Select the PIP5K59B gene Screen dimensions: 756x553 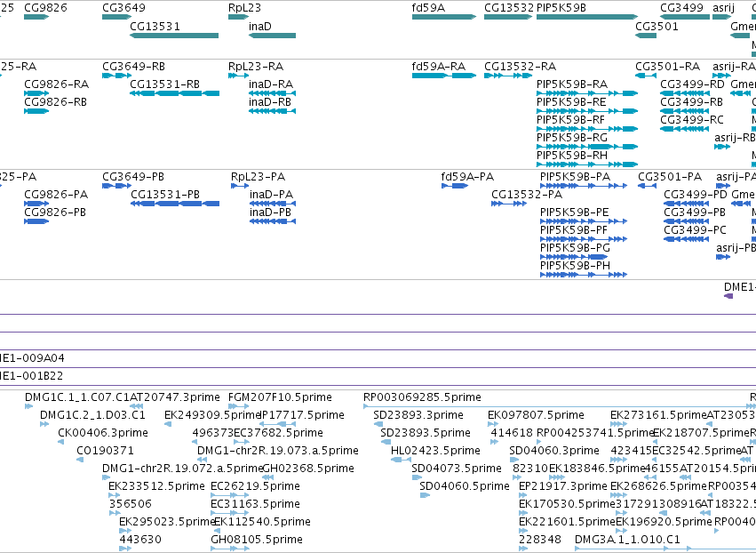pyautogui.click(x=587, y=17)
